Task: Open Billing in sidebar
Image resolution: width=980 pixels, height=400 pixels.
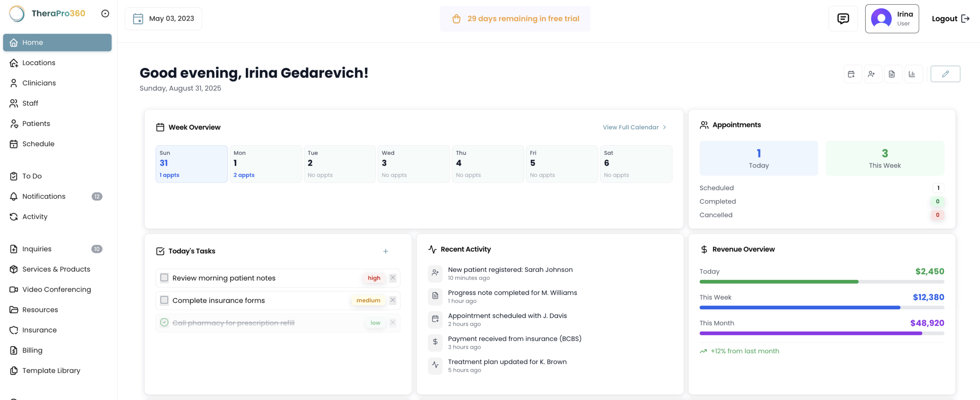Action: 57,350
